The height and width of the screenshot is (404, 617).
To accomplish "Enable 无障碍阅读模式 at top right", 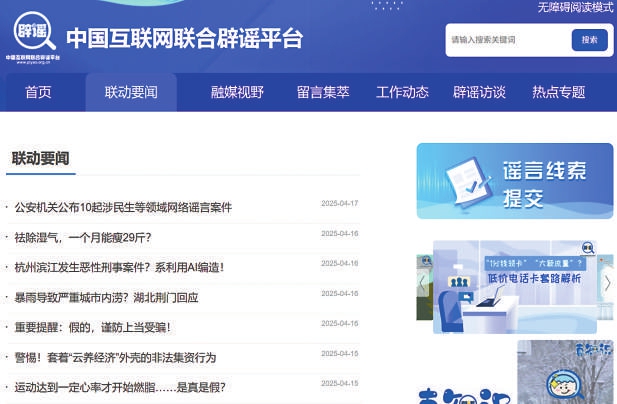I will click(x=575, y=7).
